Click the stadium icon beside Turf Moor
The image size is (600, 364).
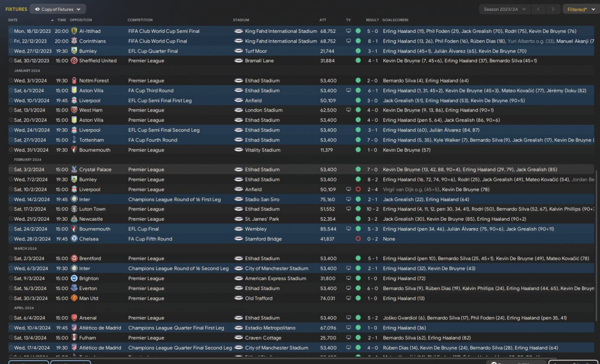239,51
